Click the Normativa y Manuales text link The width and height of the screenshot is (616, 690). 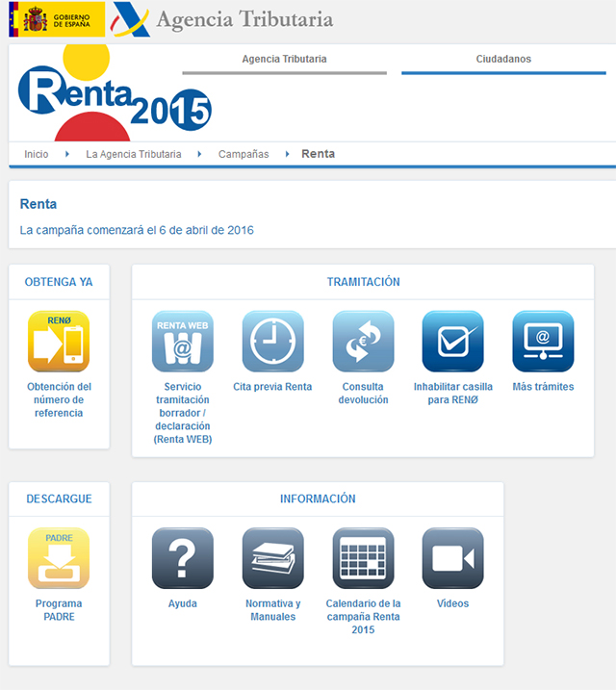click(272, 610)
